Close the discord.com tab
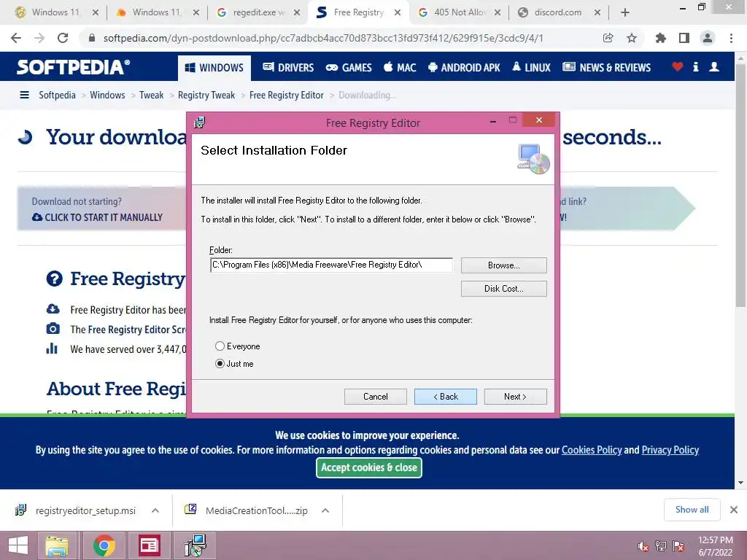747x560 pixels. [597, 13]
